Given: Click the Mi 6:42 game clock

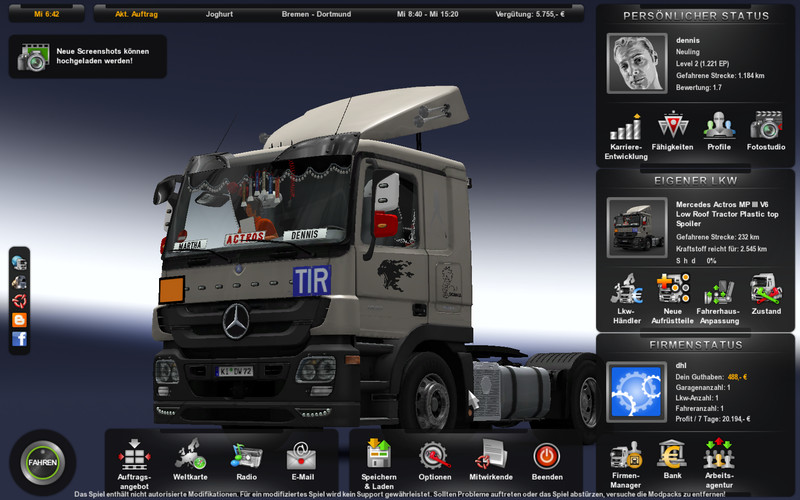Looking at the screenshot, I should [x=46, y=14].
